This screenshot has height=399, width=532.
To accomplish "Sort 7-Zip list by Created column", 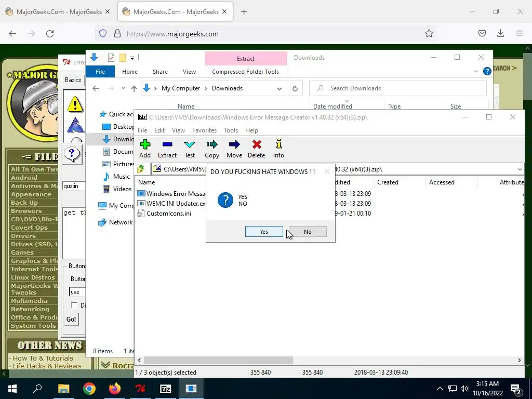I will pyautogui.click(x=388, y=182).
